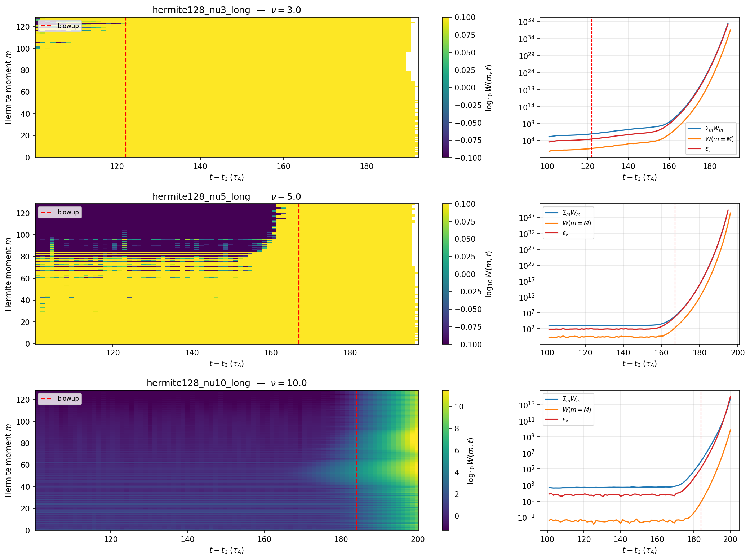The image size is (750, 560).
Task: Click the title 'hermite128_nu10_long — ν = 10.0'
Action: (x=227, y=383)
